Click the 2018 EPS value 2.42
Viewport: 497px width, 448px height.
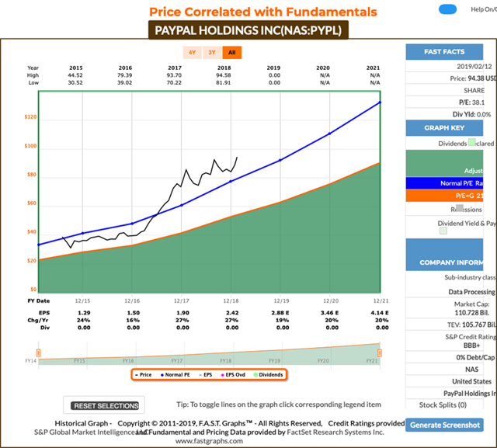pyautogui.click(x=232, y=313)
